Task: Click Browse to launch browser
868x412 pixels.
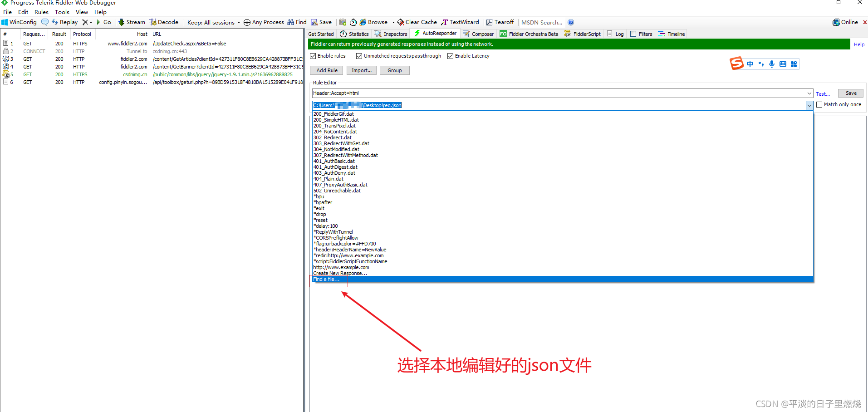Action: 374,22
